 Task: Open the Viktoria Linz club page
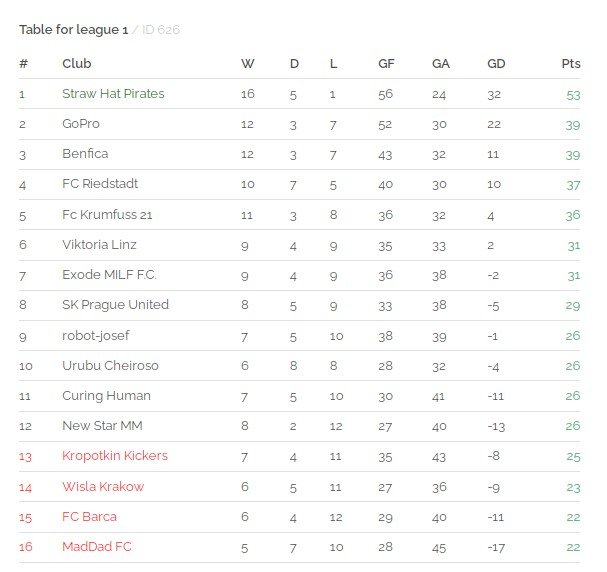tap(99, 245)
